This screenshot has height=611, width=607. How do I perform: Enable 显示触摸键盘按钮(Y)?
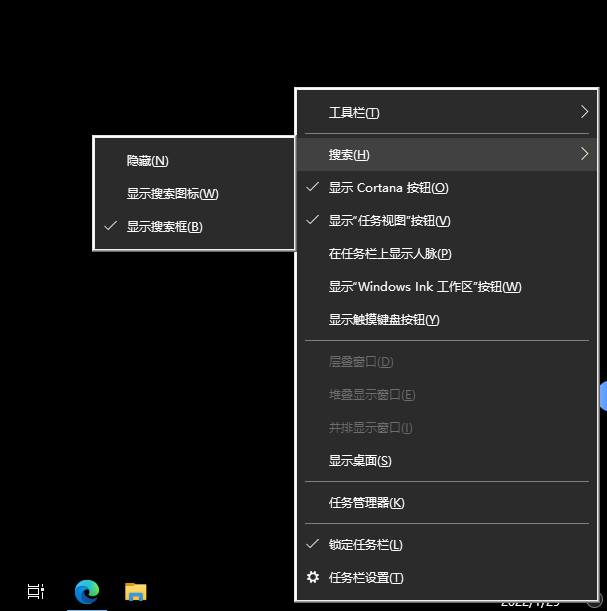point(446,320)
